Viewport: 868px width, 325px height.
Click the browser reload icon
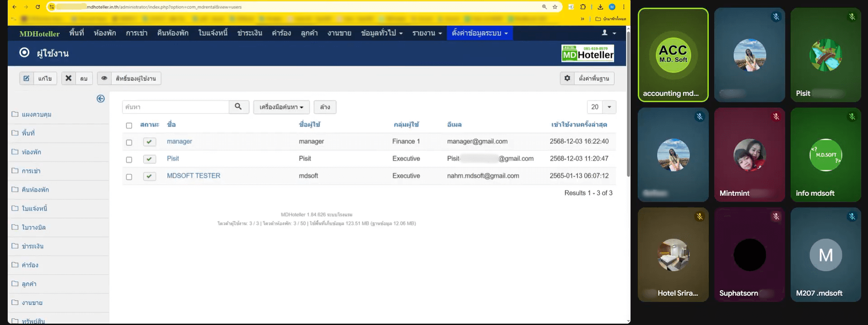(x=38, y=7)
